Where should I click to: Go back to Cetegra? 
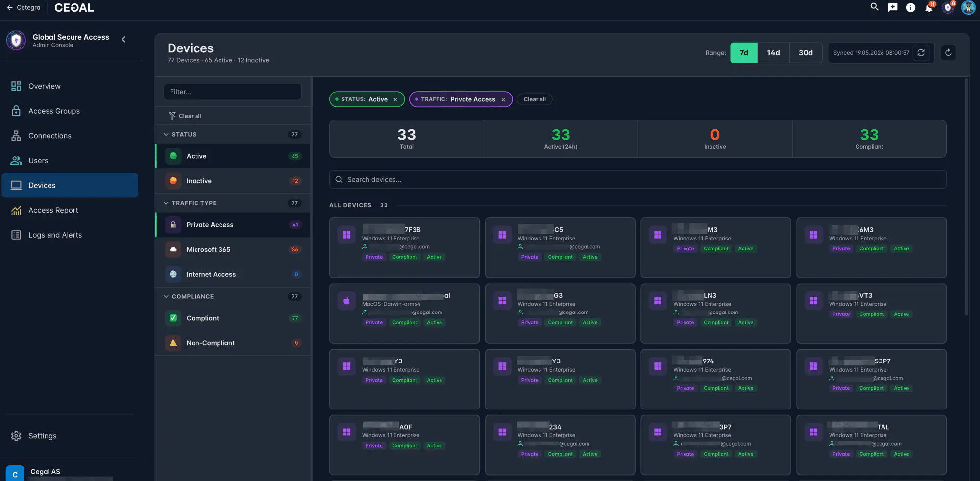click(x=24, y=7)
